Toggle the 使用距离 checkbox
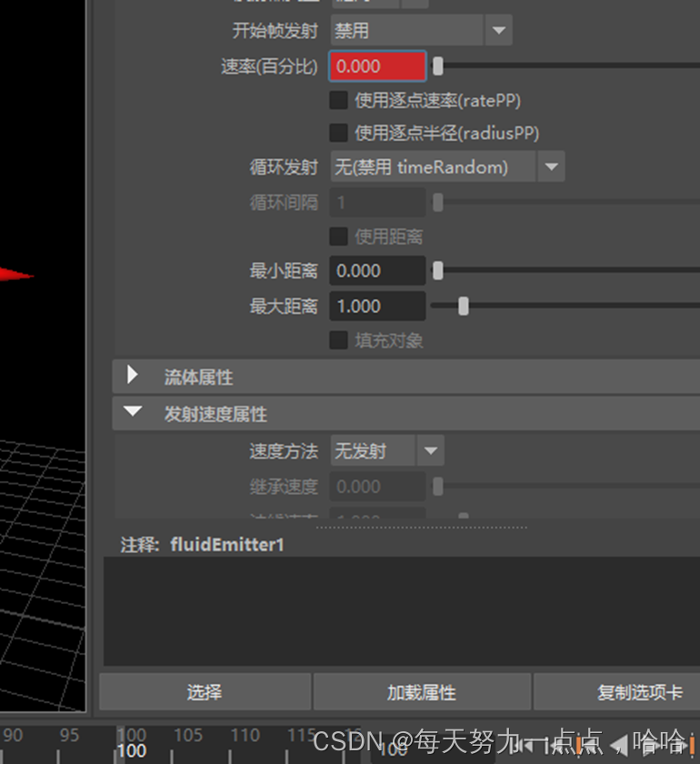This screenshot has height=764, width=700. 338,236
